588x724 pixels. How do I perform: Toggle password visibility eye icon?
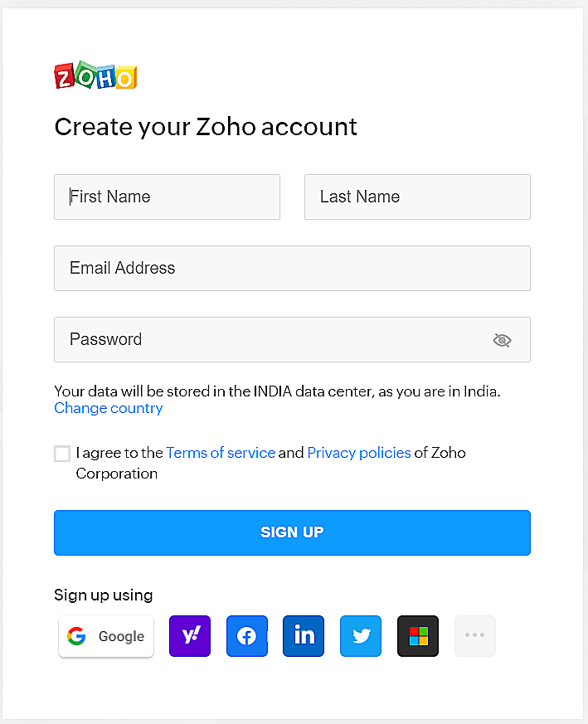(502, 340)
